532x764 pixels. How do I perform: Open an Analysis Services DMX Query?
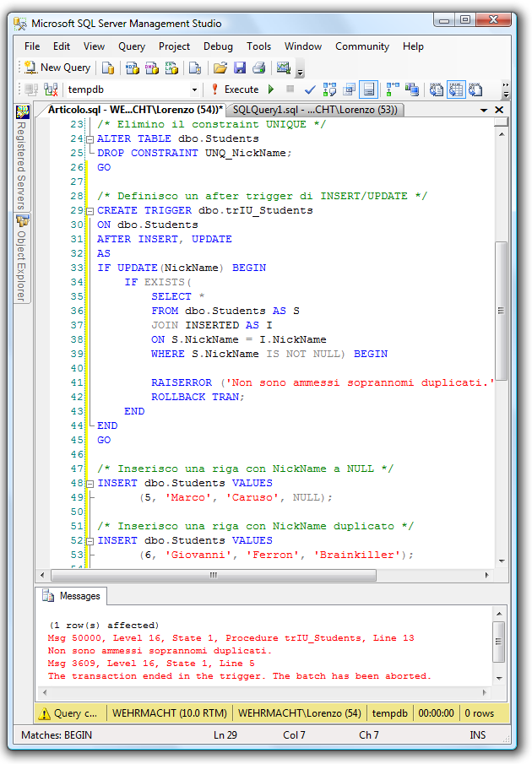click(x=151, y=68)
